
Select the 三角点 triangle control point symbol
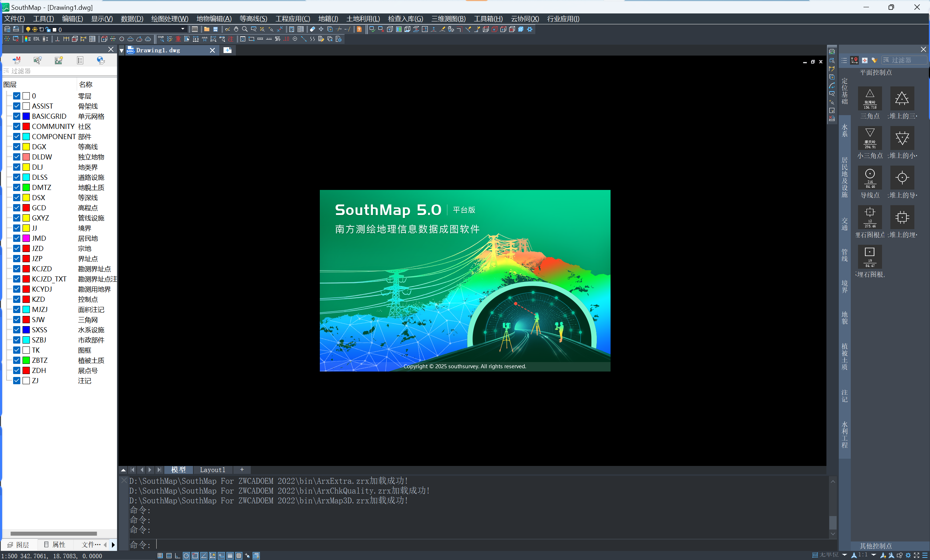tap(870, 99)
